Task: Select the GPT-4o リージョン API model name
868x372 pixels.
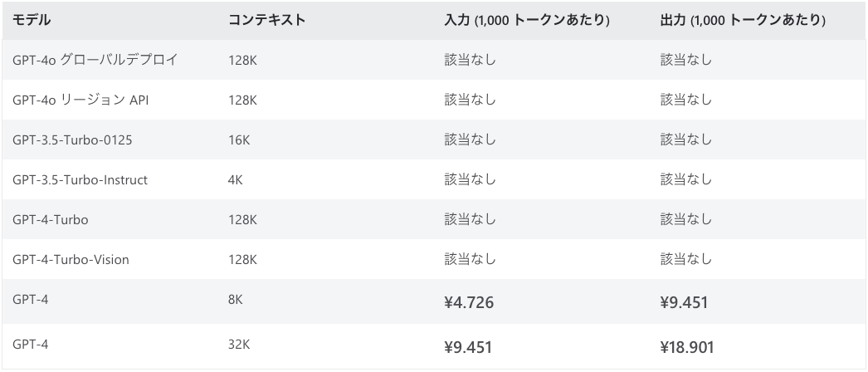Action: click(x=80, y=100)
